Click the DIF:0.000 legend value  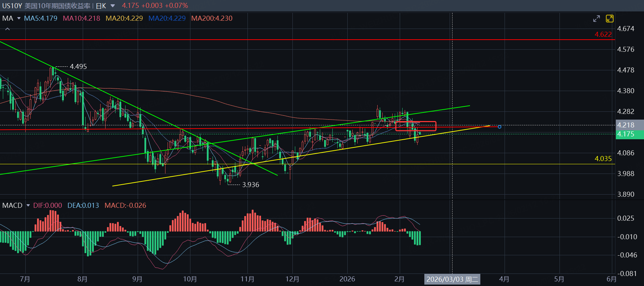coord(47,205)
